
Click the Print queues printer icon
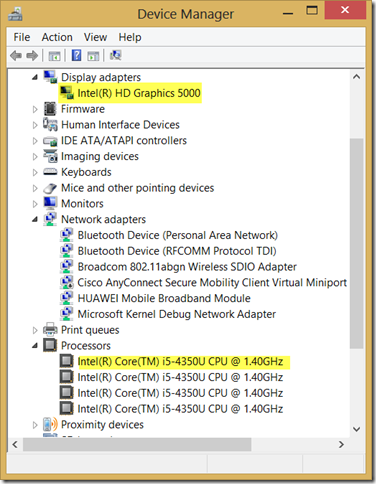click(x=50, y=329)
